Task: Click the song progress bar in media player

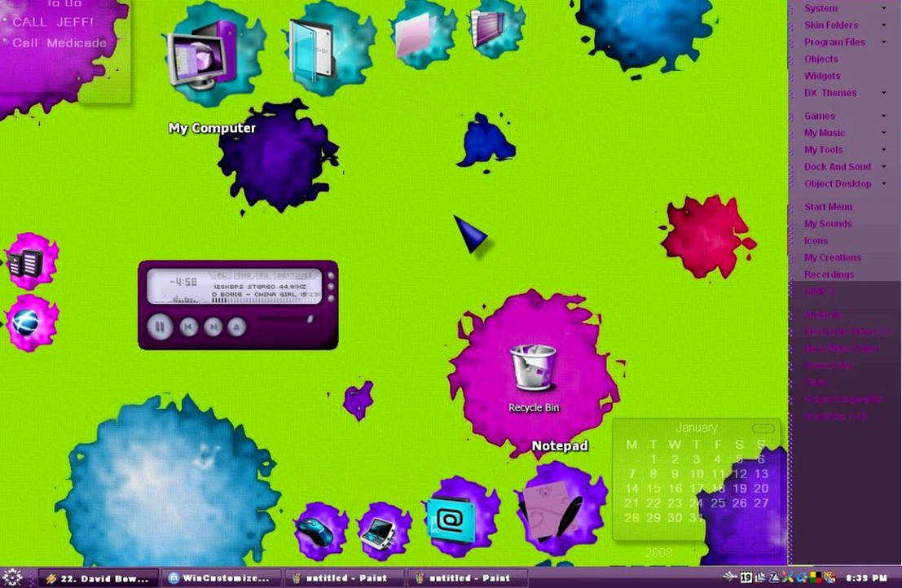Action: click(x=266, y=300)
